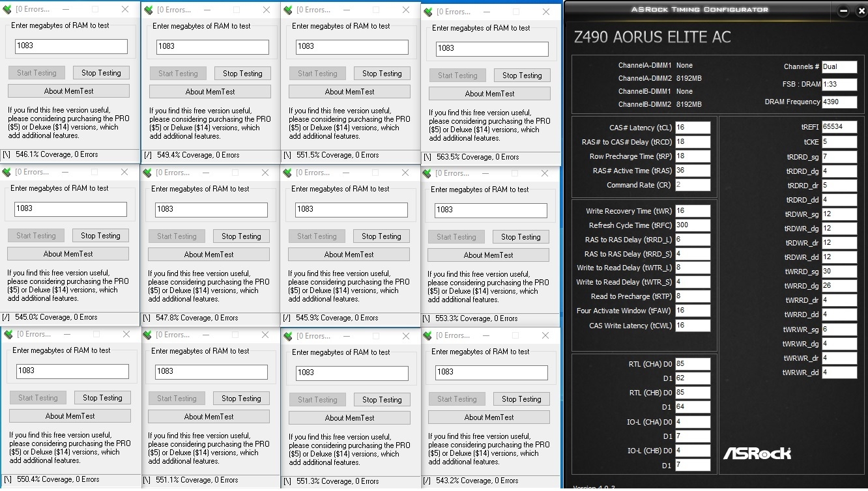Click the FSB : DRAM ratio field

[839, 85]
